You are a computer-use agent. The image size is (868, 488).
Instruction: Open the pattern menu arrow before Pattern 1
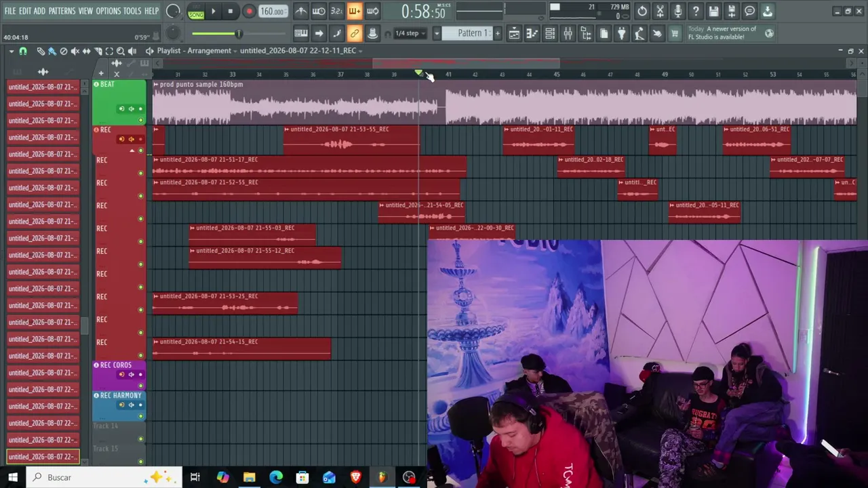click(x=437, y=33)
